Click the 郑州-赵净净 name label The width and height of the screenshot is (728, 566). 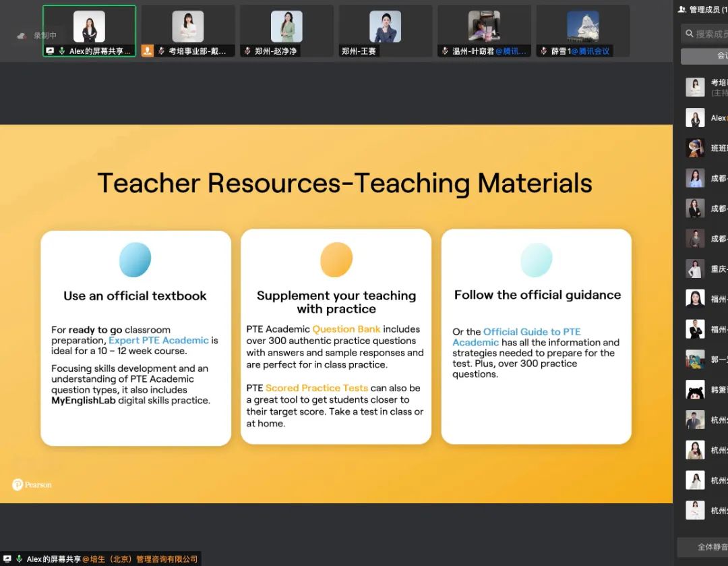point(276,51)
